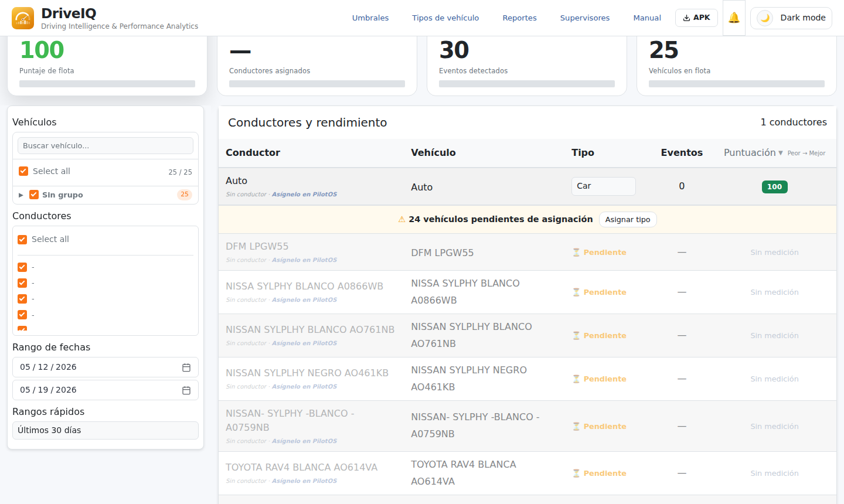Click Pendiente status for NISSAN SYLPLHY NEGRO

[600, 379]
